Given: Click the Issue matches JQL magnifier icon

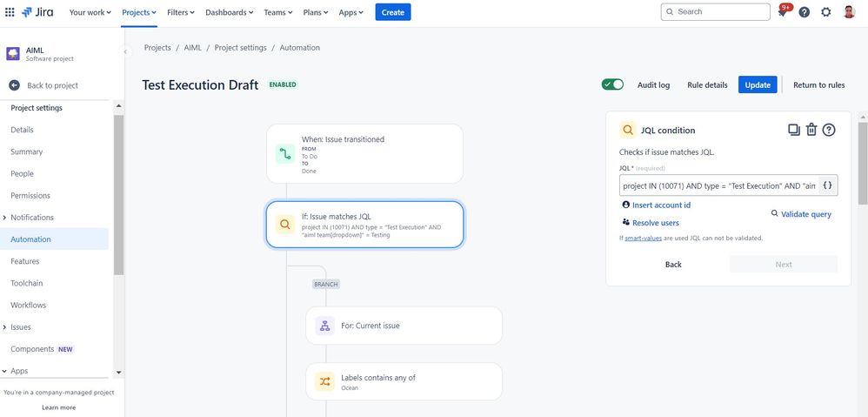Looking at the screenshot, I should tap(285, 225).
